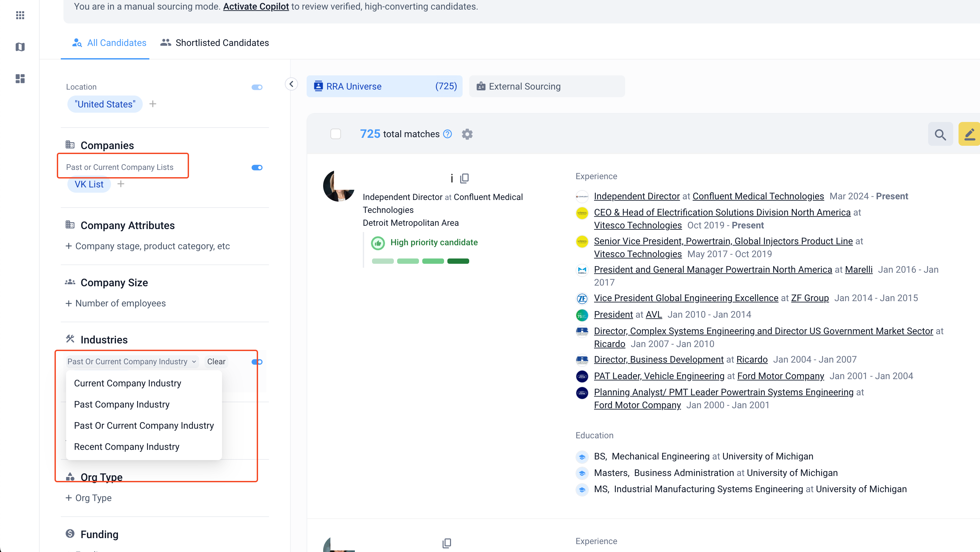Expand Number of employees filter
Viewport: 980px width, 552px height.
[116, 303]
